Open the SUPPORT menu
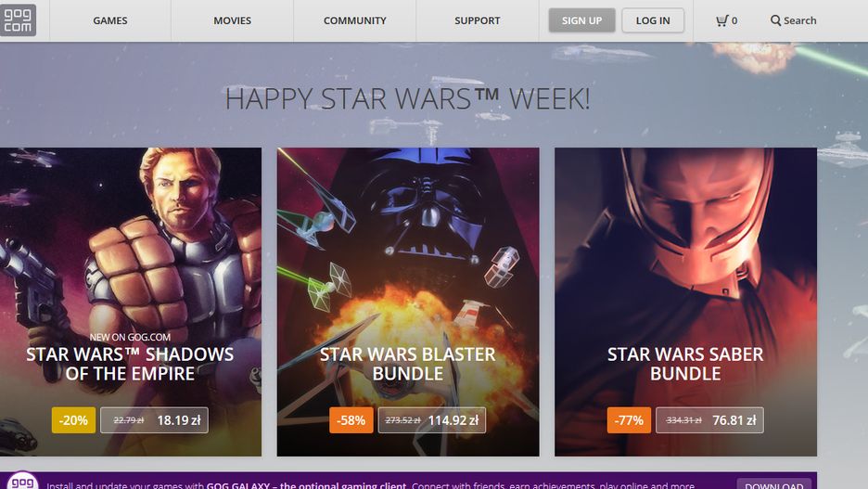The image size is (868, 489). point(478,20)
